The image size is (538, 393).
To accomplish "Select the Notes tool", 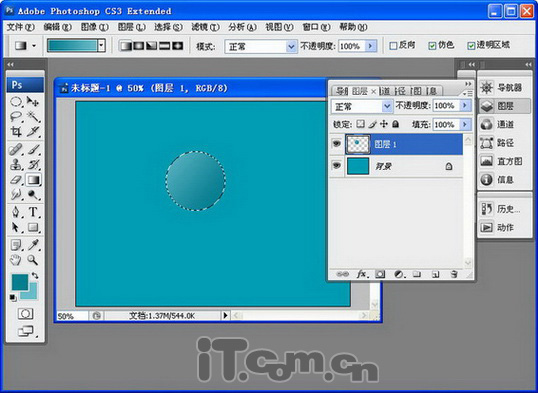I will pos(16,245).
